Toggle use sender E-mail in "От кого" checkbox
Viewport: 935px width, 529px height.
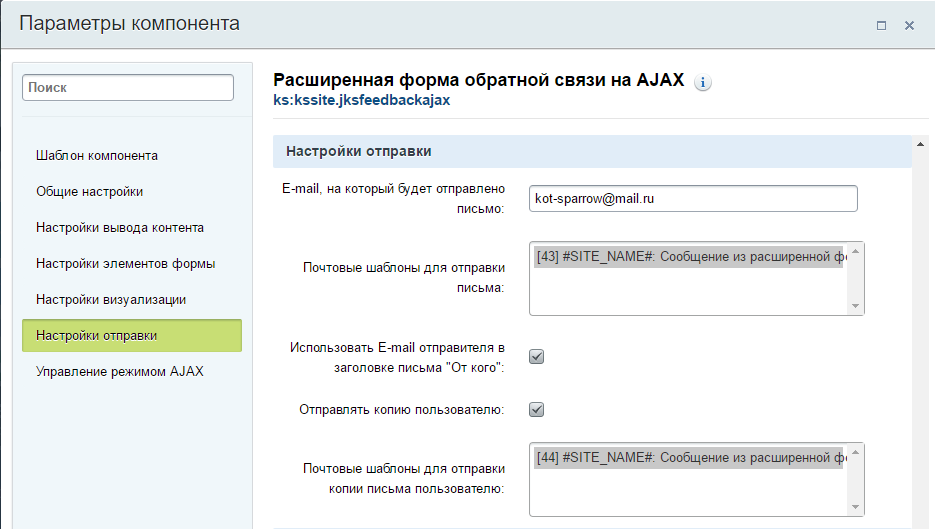click(x=537, y=356)
